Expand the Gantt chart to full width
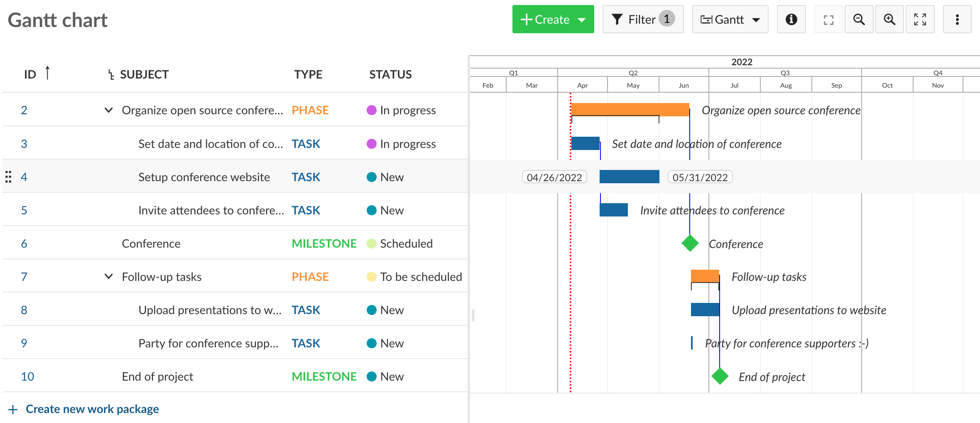Viewport: 980px width, 423px height. pyautogui.click(x=828, y=19)
